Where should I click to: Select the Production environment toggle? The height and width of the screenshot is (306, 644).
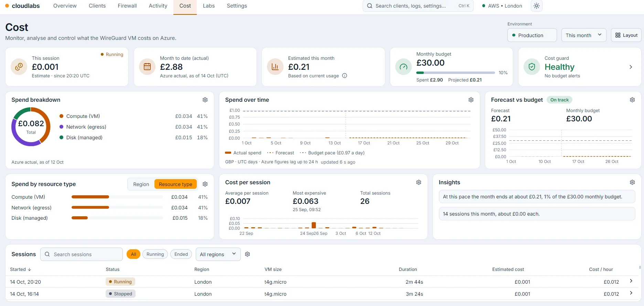(x=532, y=35)
